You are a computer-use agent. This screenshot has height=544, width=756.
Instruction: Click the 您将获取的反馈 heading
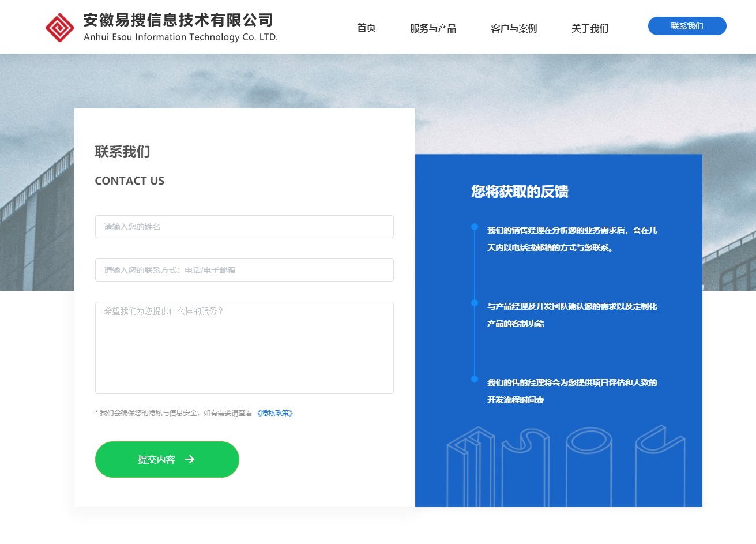click(520, 192)
